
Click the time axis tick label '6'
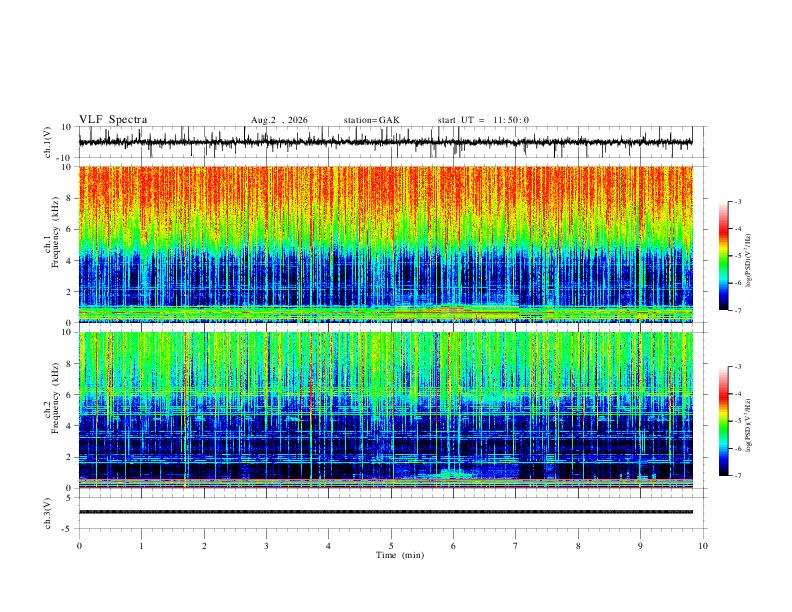(454, 546)
